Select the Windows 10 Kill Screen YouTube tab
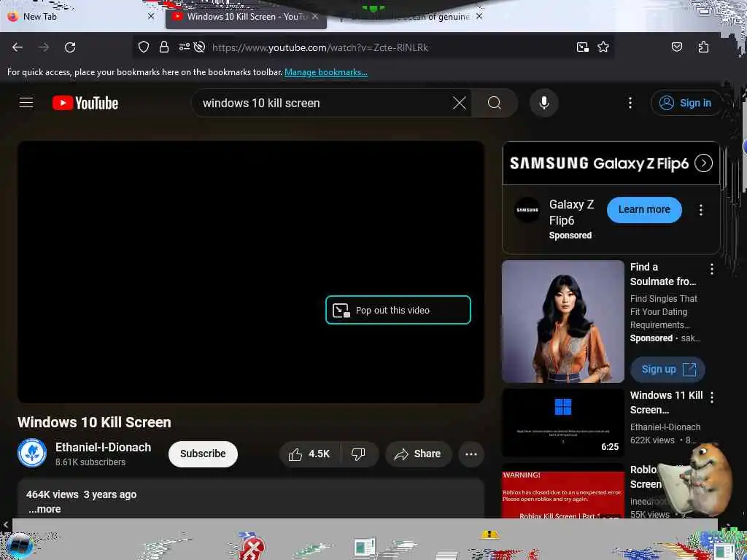The image size is (747, 560). [246, 16]
